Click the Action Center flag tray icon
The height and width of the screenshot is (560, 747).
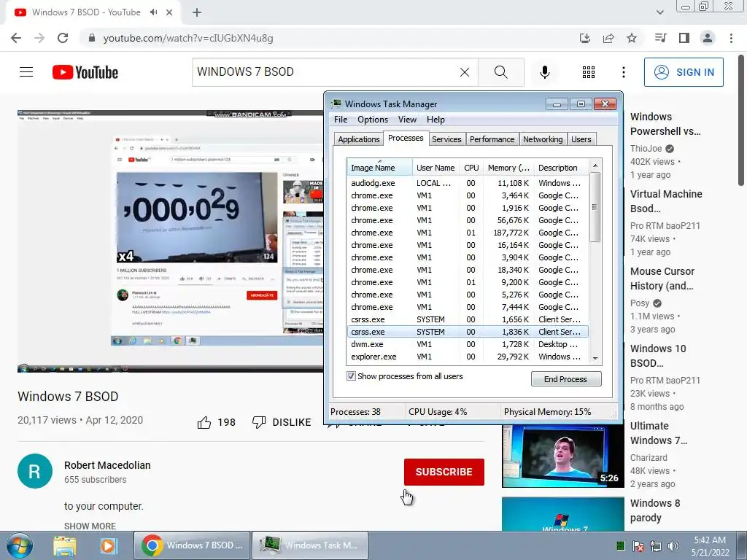click(x=638, y=546)
